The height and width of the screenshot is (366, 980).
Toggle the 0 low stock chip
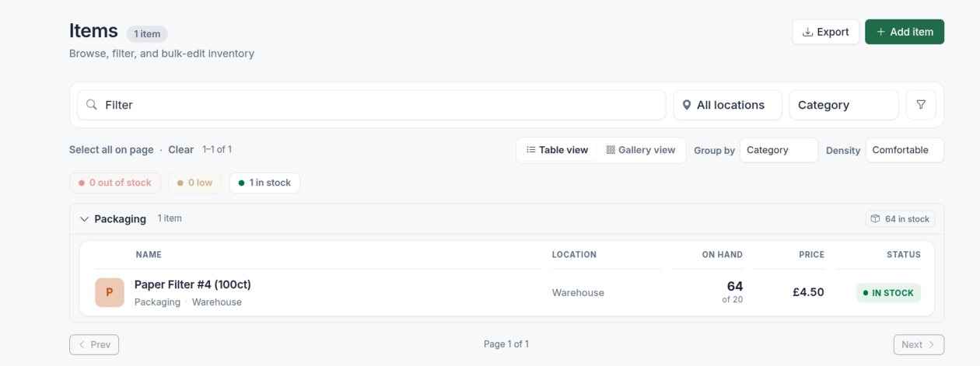[194, 183]
